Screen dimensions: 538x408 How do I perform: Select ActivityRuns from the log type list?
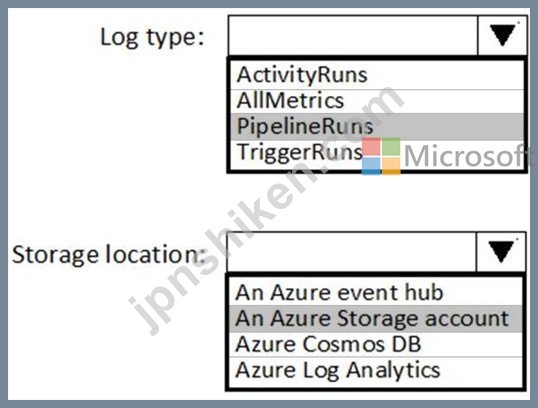pyautogui.click(x=377, y=75)
